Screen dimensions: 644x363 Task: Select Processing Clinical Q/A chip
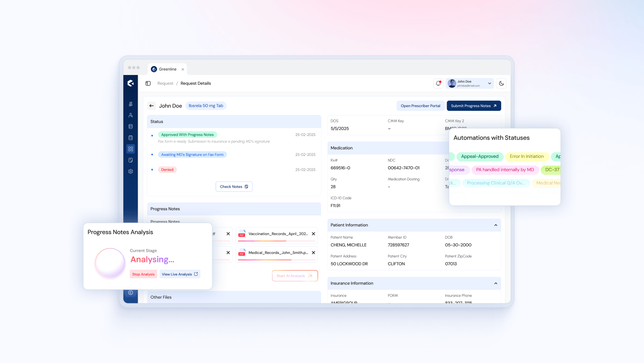[x=496, y=183]
